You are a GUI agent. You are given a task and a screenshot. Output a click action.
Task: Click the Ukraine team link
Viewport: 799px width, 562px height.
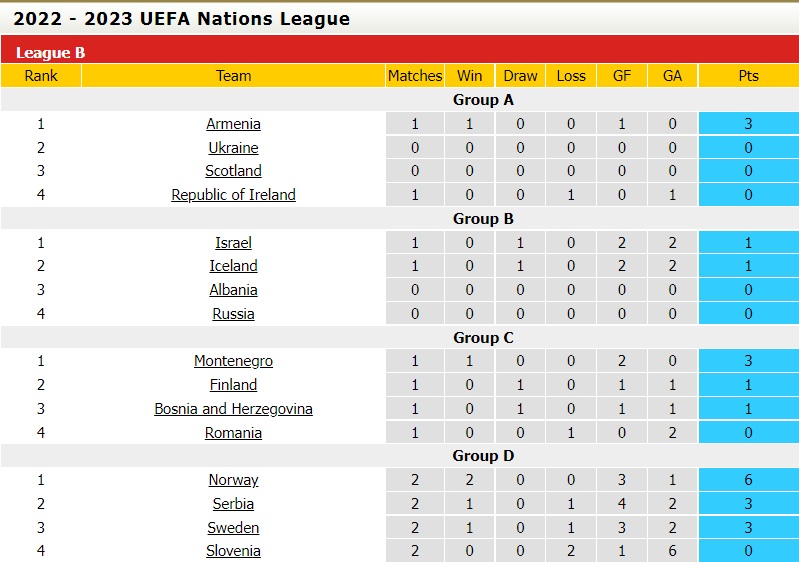tap(233, 148)
